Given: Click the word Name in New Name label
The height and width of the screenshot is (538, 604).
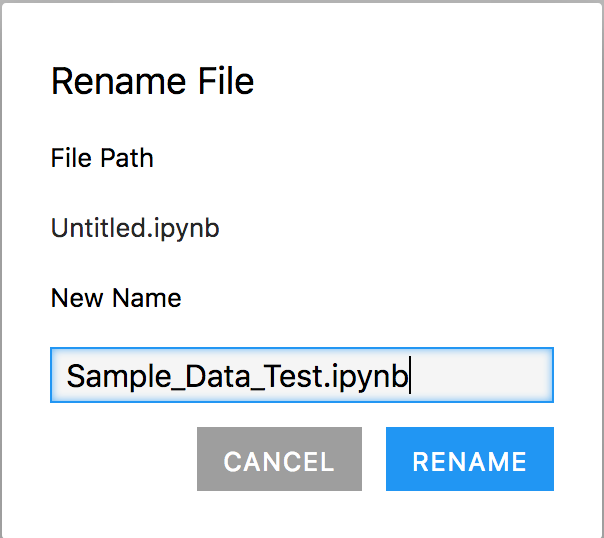Looking at the screenshot, I should tap(147, 298).
